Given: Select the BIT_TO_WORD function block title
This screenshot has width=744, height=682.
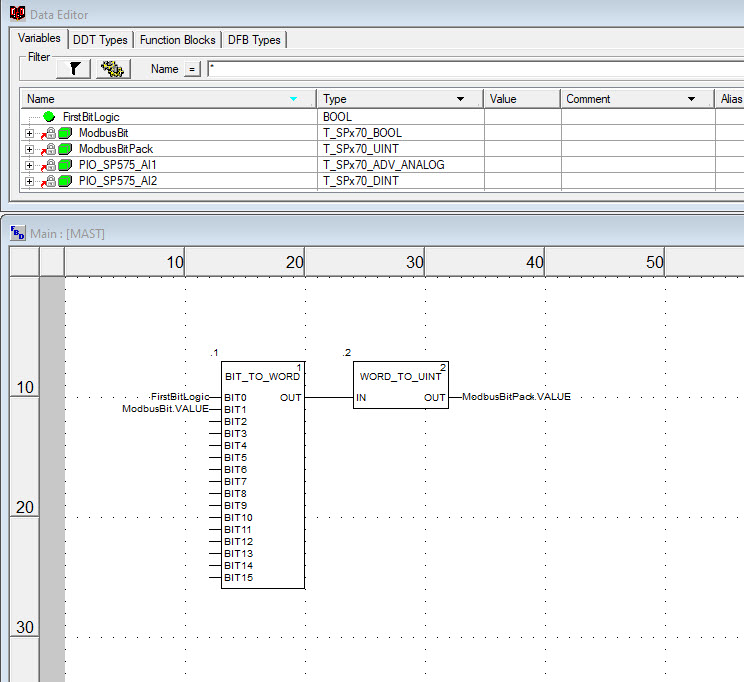Looking at the screenshot, I should pyautogui.click(x=262, y=376).
